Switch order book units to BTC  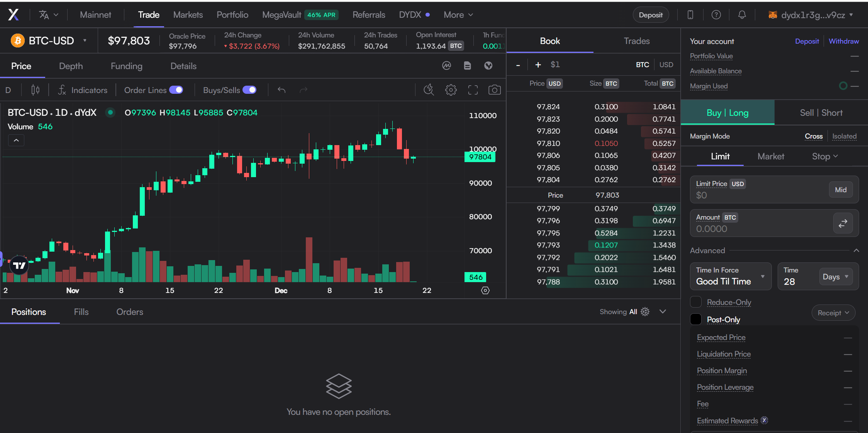click(643, 65)
